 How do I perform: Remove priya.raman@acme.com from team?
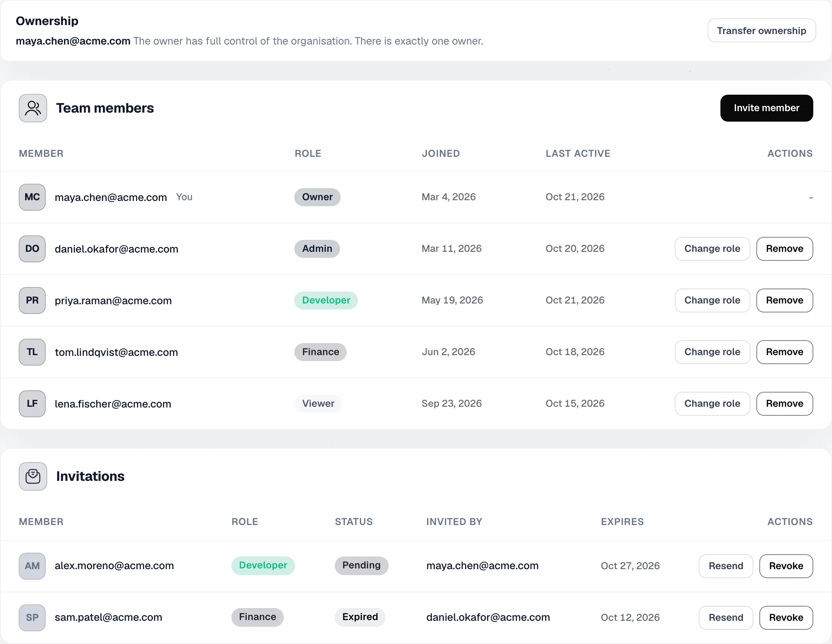784,300
